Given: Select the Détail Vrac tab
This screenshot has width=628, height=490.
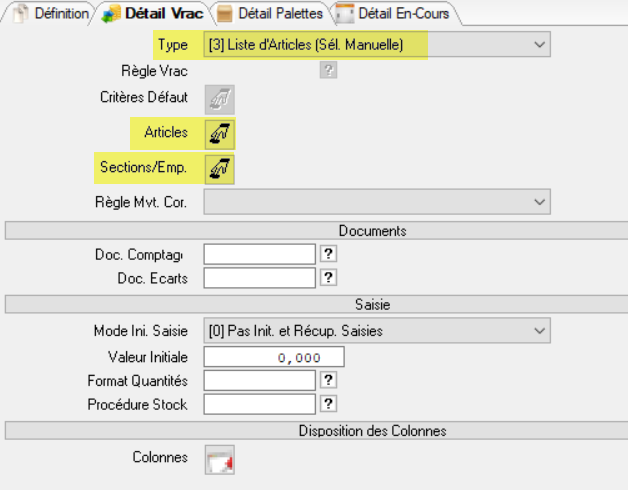Looking at the screenshot, I should [x=148, y=14].
